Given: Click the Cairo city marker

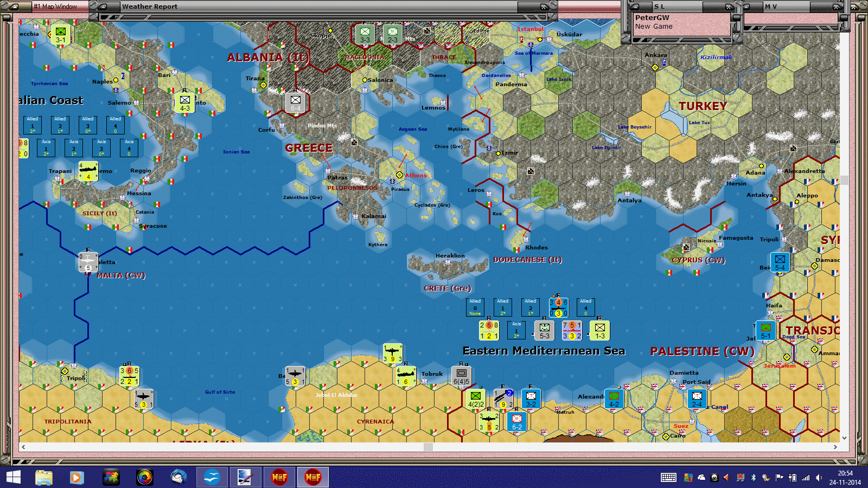Looking at the screenshot, I should tap(666, 436).
